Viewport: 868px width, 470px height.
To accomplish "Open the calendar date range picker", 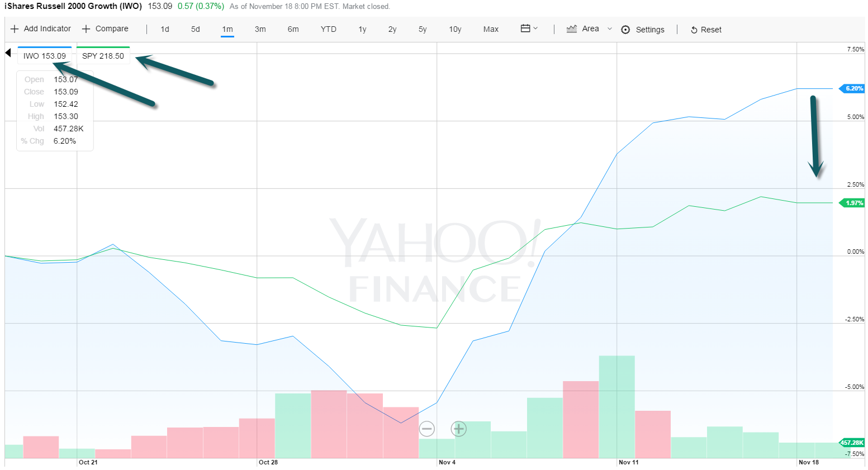I will pyautogui.click(x=525, y=29).
